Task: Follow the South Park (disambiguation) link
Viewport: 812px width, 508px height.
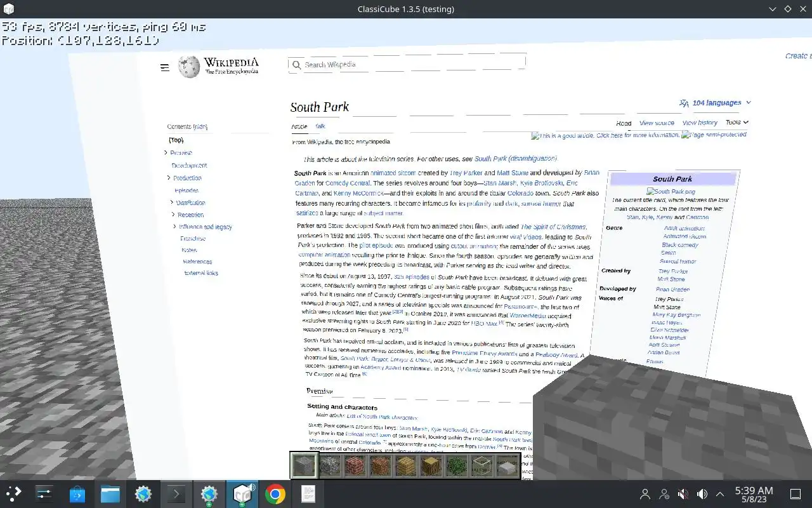Action: coord(516,159)
